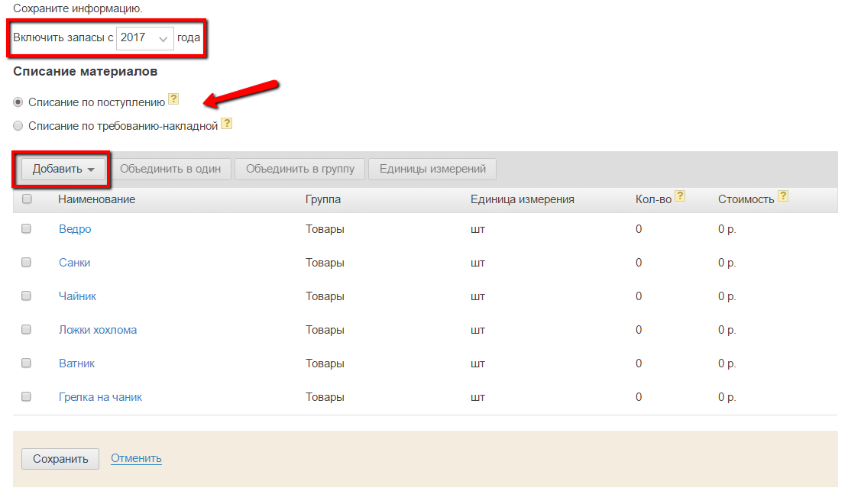This screenshot has width=848, height=504.
Task: Click шт unit cell in Санки row
Action: click(x=477, y=263)
